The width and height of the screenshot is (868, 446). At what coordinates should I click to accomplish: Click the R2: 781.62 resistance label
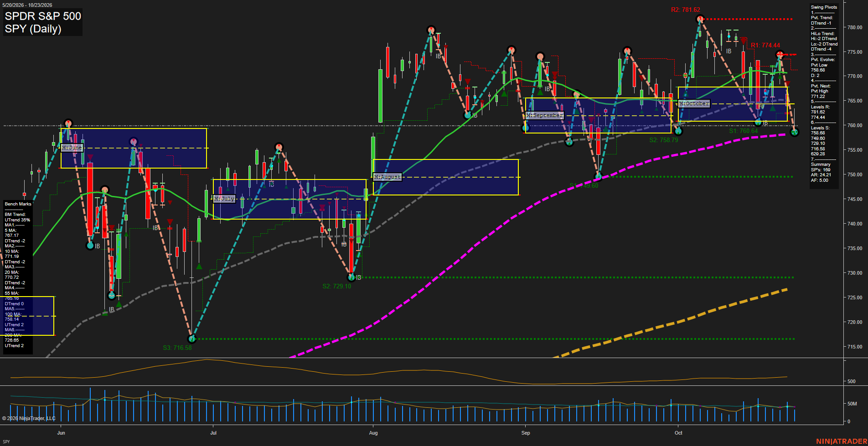tap(686, 10)
